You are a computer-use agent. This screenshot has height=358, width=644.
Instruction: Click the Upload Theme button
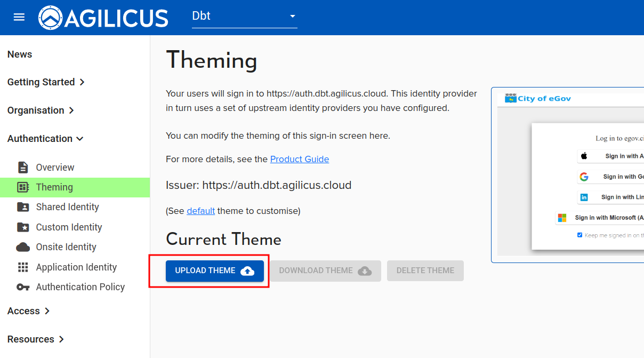(214, 271)
